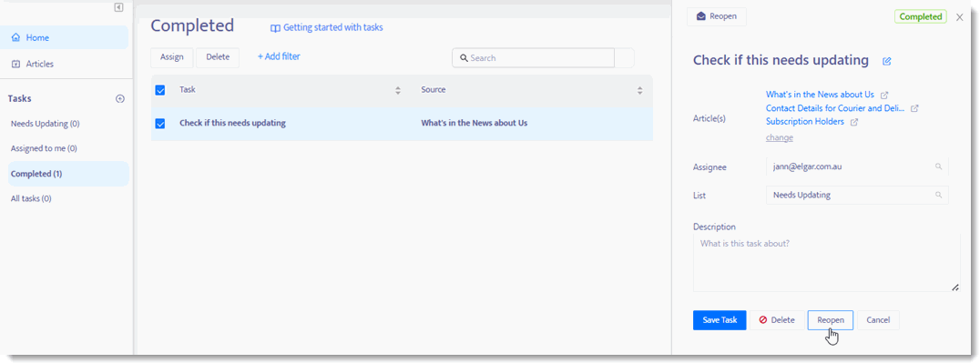Image resolution: width=980 pixels, height=363 pixels.
Task: Select the Completed (1) task list
Action: click(68, 174)
